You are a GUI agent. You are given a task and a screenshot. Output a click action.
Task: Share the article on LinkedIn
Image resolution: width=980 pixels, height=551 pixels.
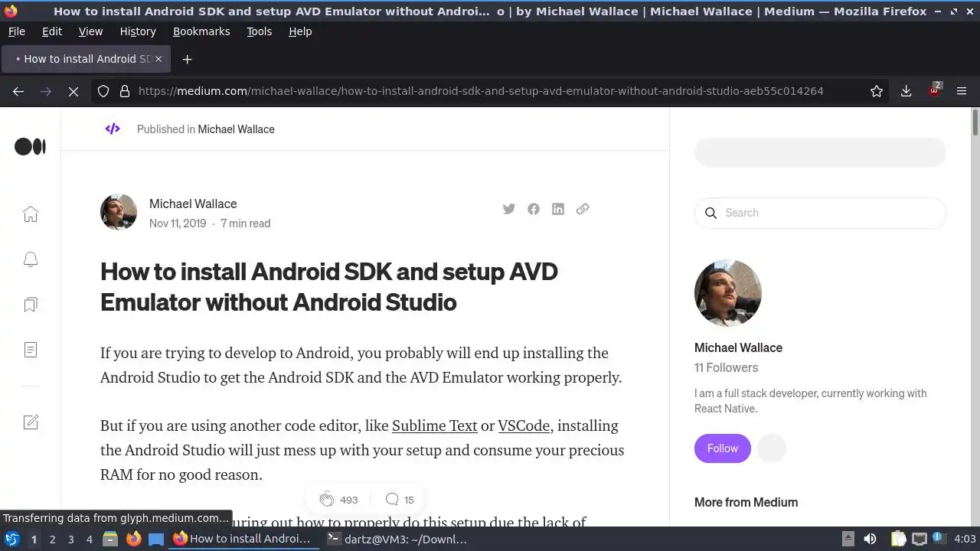coord(558,209)
